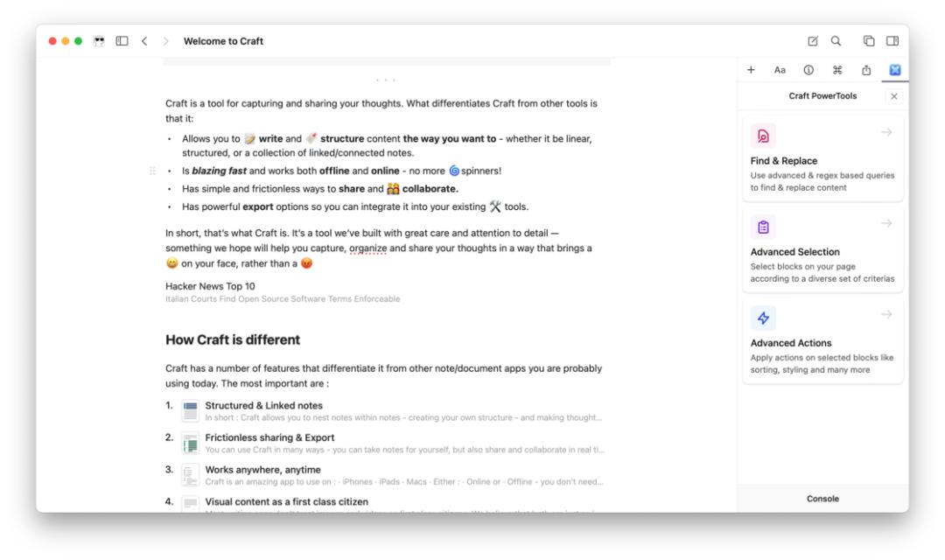Open Hacker News Top 10 link

click(x=210, y=286)
